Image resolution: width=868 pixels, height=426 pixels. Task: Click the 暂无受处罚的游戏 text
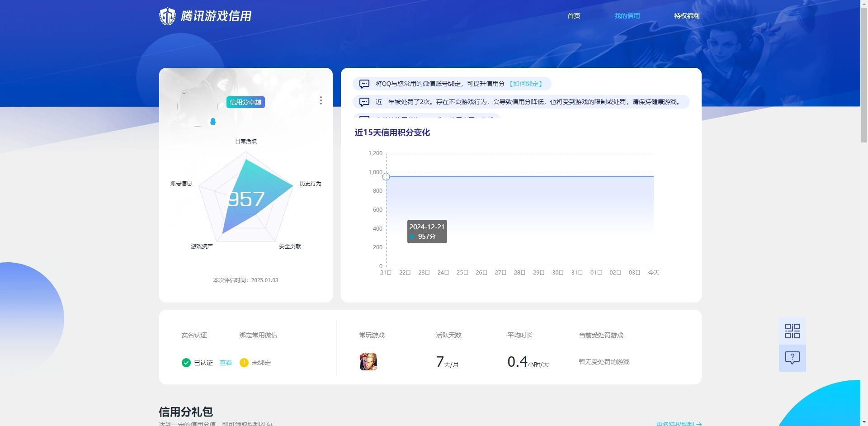coord(604,362)
